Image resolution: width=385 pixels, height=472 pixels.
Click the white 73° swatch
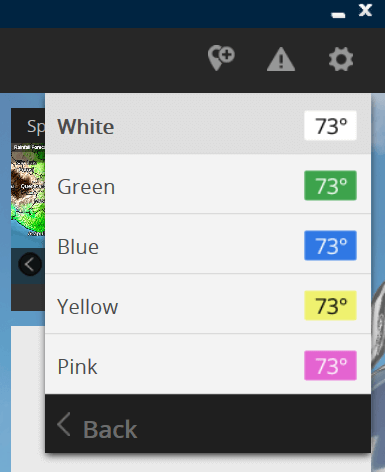coord(330,126)
